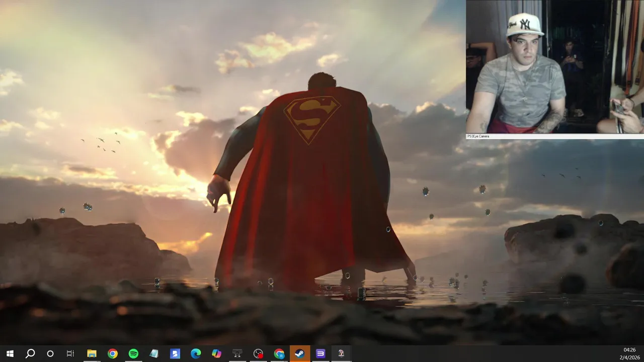Open the purple lines app icon
Viewport: 644px width, 362px height.
[x=320, y=353]
